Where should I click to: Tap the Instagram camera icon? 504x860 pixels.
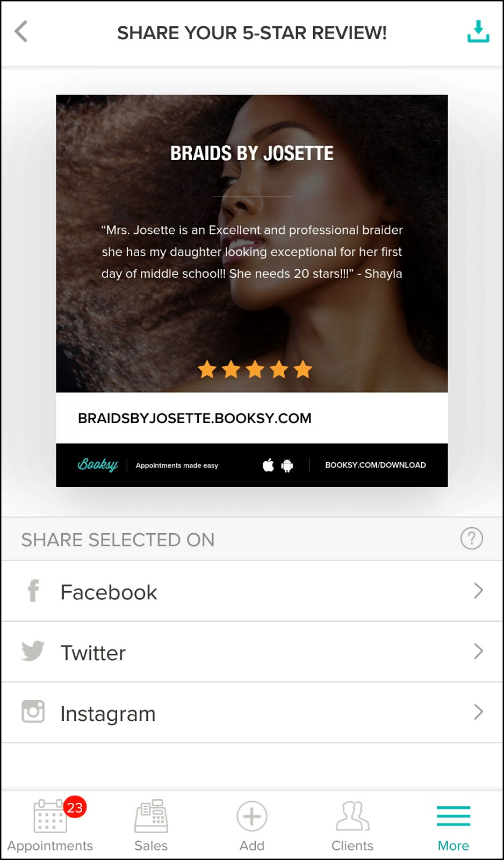(33, 712)
